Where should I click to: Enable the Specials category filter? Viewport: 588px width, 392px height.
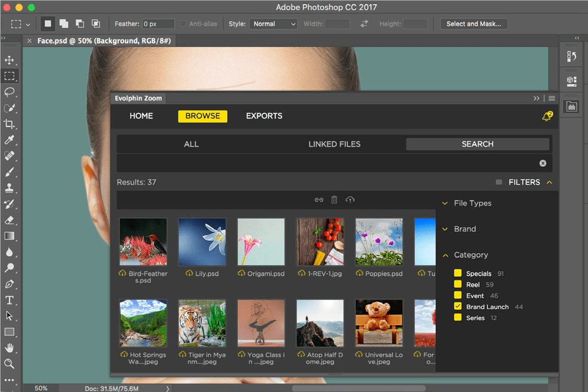[x=458, y=273]
